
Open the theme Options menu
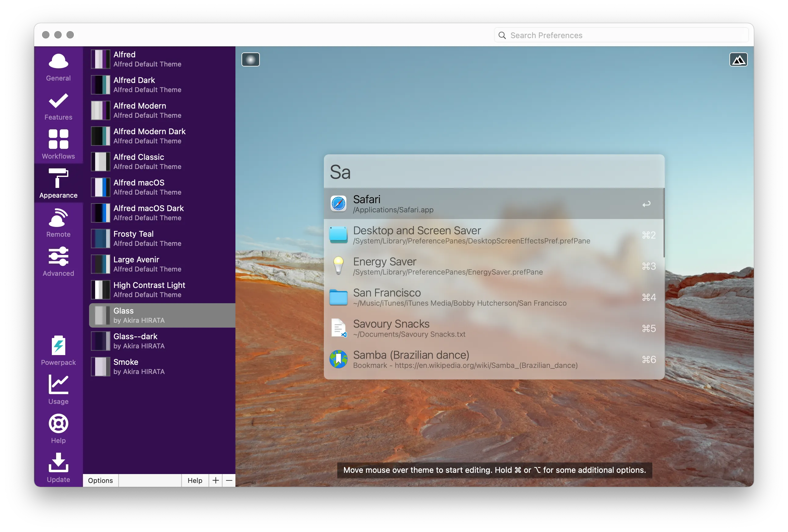pyautogui.click(x=100, y=480)
